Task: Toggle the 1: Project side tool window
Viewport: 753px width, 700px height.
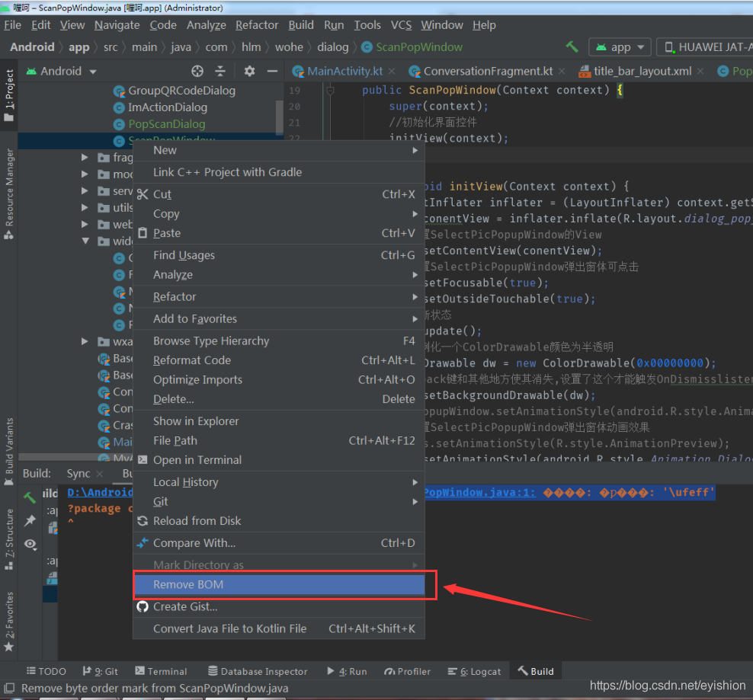Action: (9, 97)
